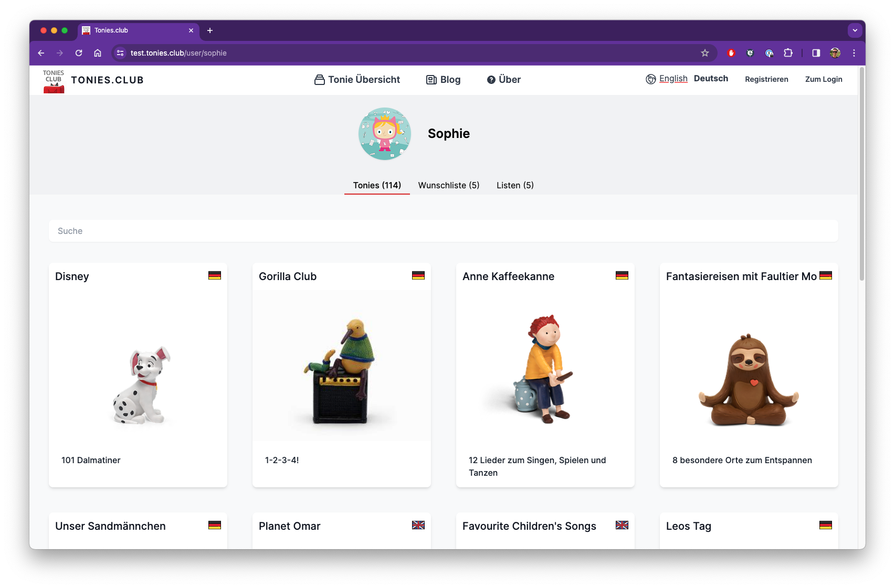Screen dimensions: 895x588
Task: Go to the Blog page
Action: click(443, 80)
